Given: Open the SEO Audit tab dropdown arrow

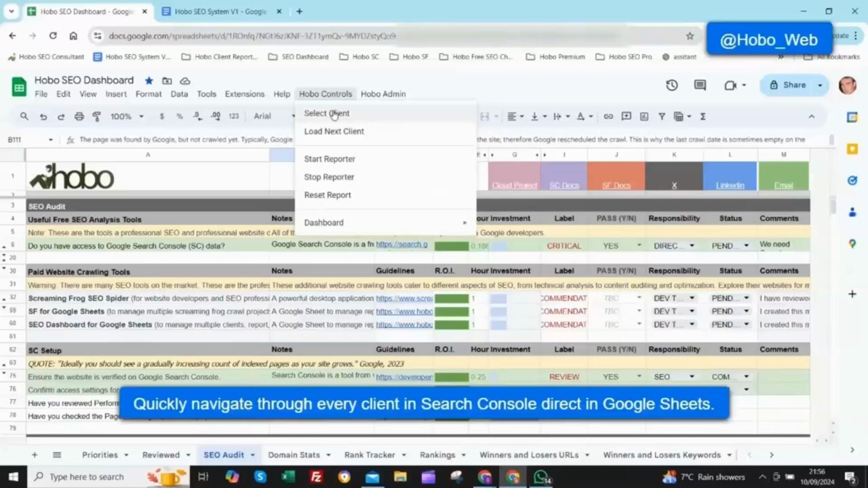Looking at the screenshot, I should click(252, 455).
